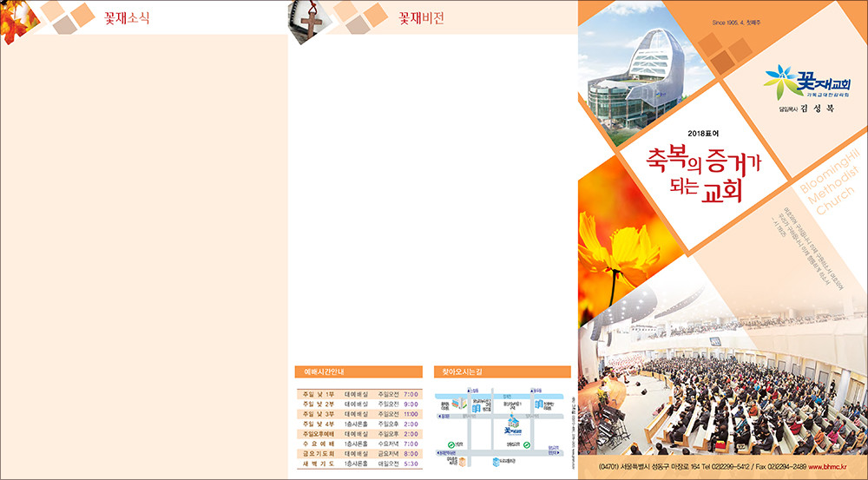Click the 찾아오시는길 orange header bar
Viewport: 868px width, 480px height.
point(502,372)
